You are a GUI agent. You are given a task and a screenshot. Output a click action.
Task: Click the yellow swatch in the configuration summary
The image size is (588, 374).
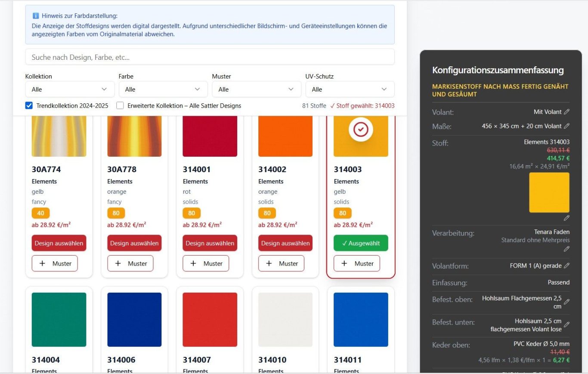click(x=549, y=192)
